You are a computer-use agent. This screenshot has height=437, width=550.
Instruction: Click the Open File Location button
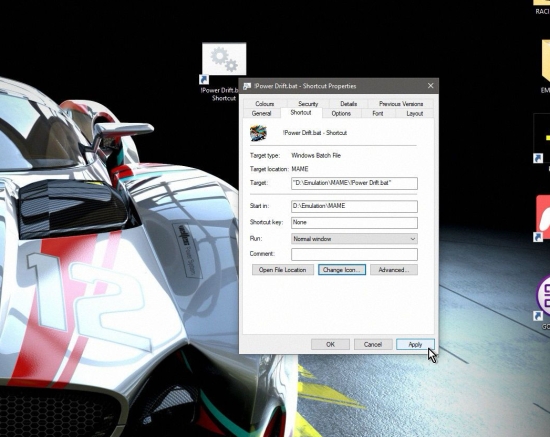[x=283, y=270]
